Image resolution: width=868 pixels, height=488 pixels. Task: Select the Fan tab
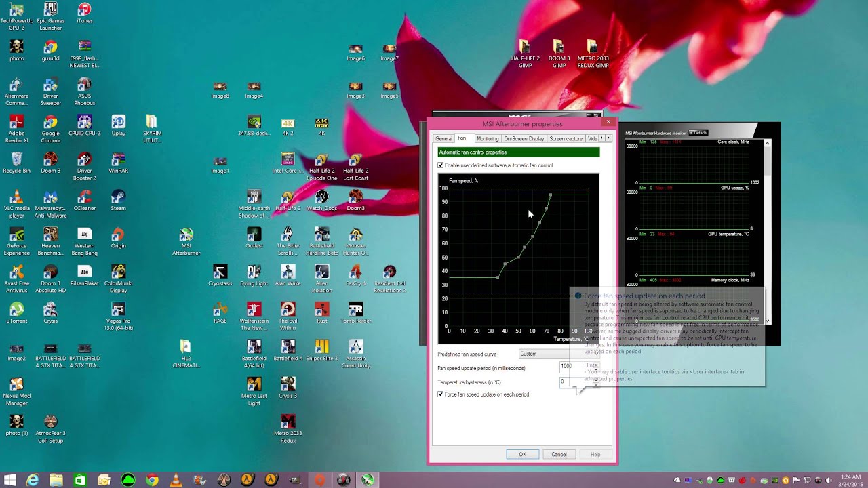pos(462,138)
